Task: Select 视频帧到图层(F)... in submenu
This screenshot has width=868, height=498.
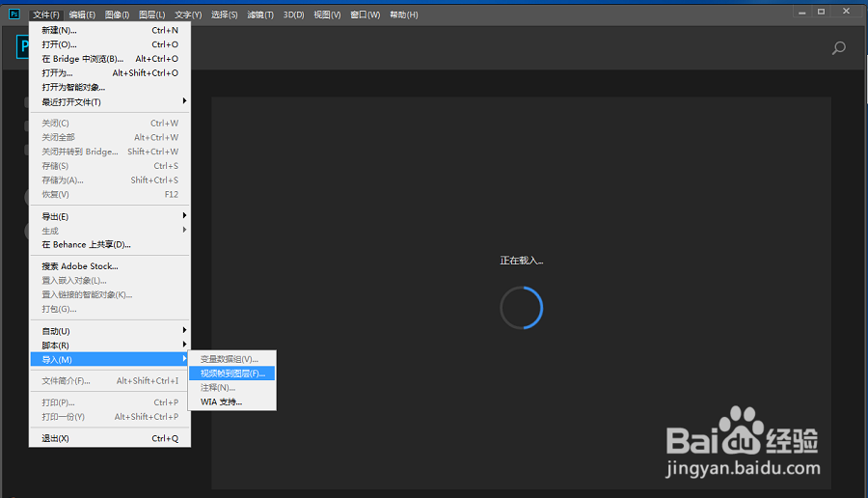Action: [x=231, y=373]
